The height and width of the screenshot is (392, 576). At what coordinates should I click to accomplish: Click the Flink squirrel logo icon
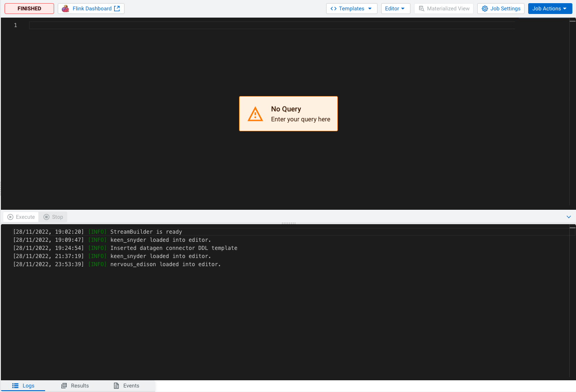pyautogui.click(x=66, y=9)
